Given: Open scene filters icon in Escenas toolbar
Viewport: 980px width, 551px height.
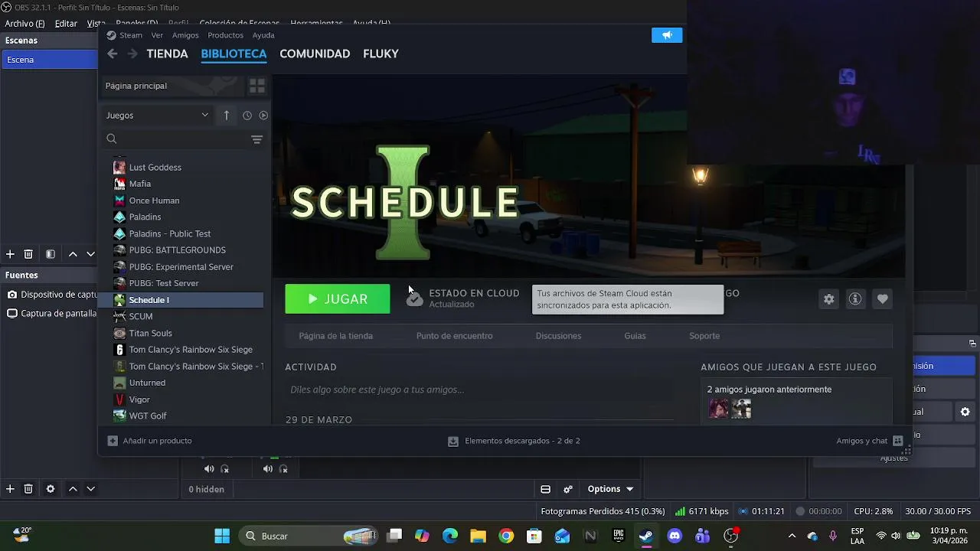Looking at the screenshot, I should [51, 254].
